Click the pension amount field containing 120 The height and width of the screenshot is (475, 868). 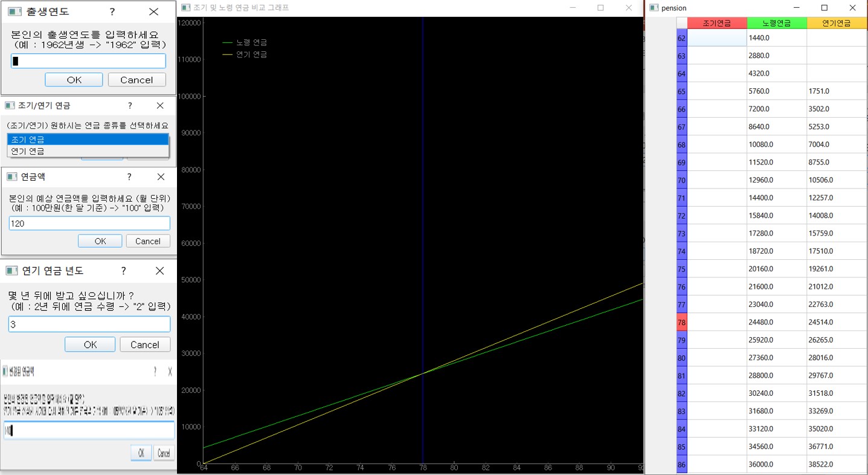89,224
